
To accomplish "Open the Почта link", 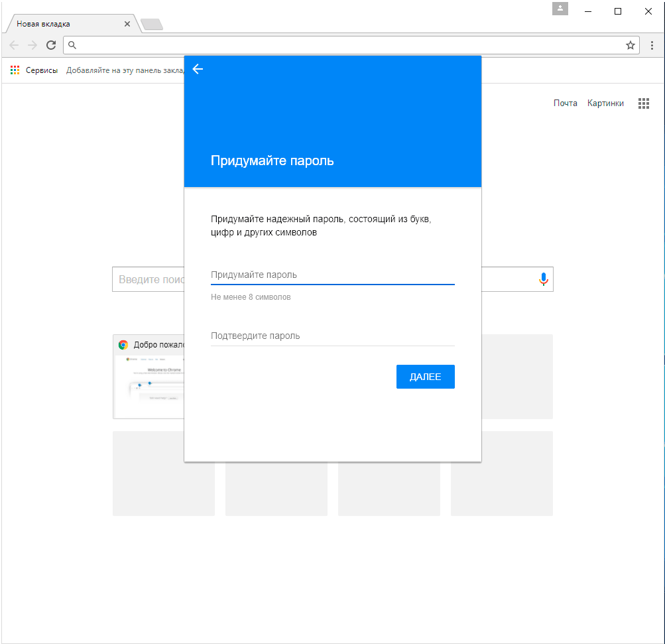I will (566, 103).
